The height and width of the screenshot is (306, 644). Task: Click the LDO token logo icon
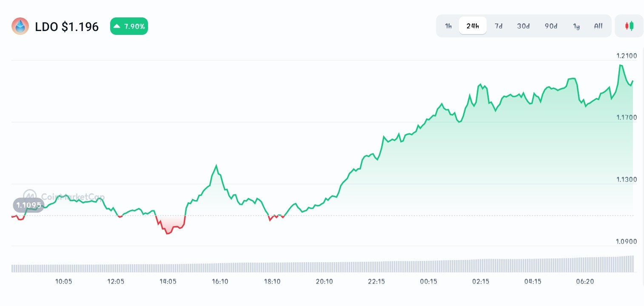point(20,26)
